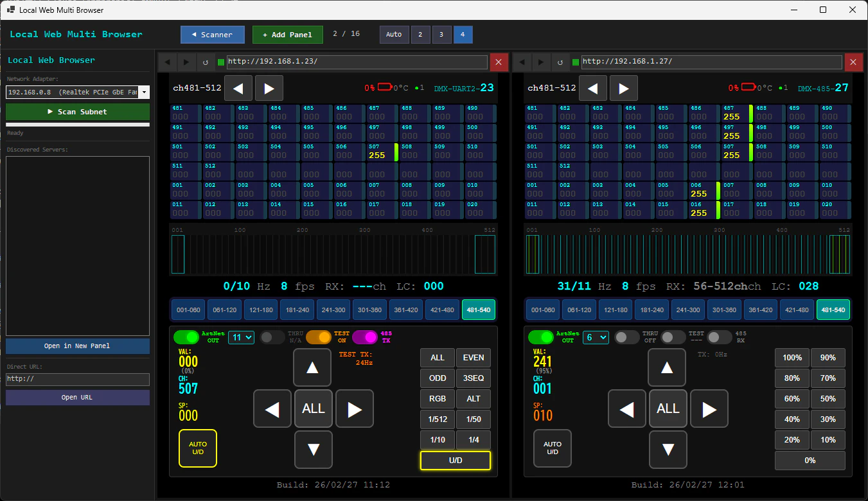Click the Open URL button
Viewport: 868px width, 501px height.
click(78, 398)
